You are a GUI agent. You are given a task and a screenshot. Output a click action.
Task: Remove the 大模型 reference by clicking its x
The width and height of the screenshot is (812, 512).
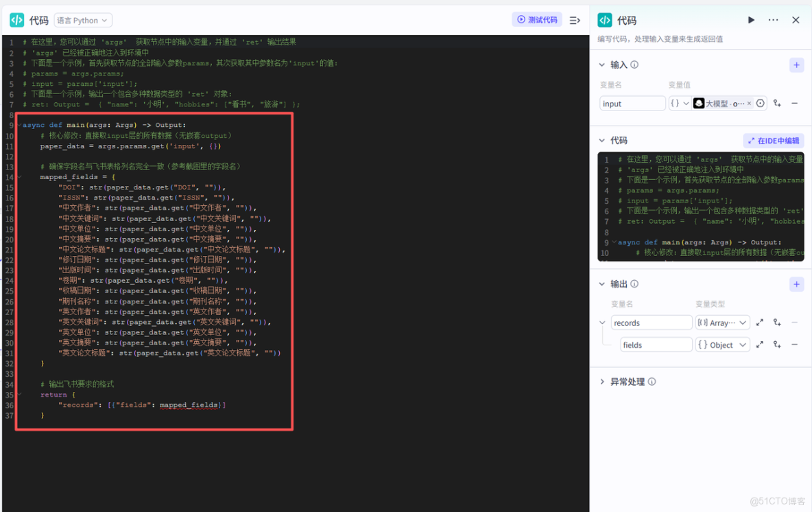[x=749, y=103]
